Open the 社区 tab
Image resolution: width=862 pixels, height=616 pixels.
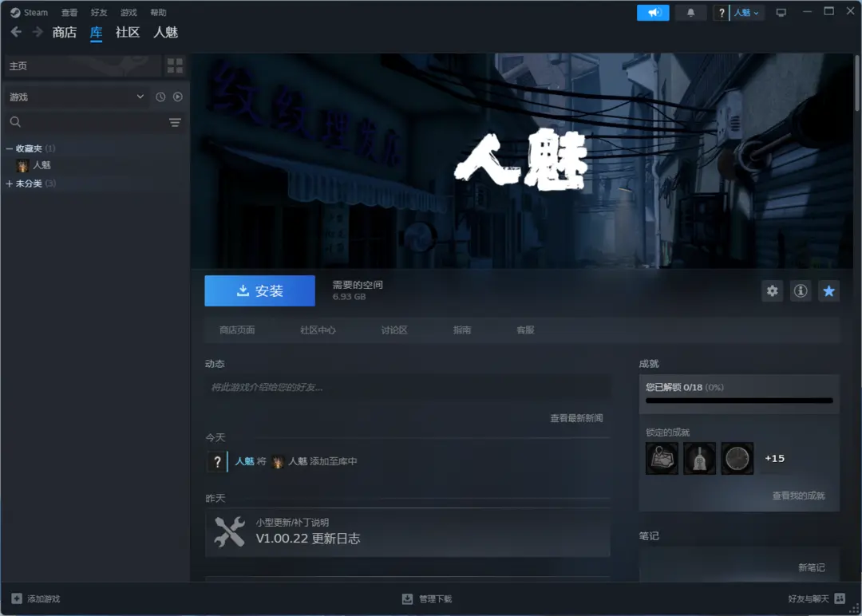(x=128, y=33)
